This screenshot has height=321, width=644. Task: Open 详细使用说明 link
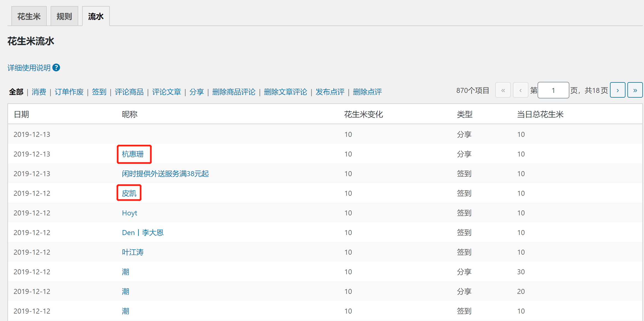click(29, 68)
